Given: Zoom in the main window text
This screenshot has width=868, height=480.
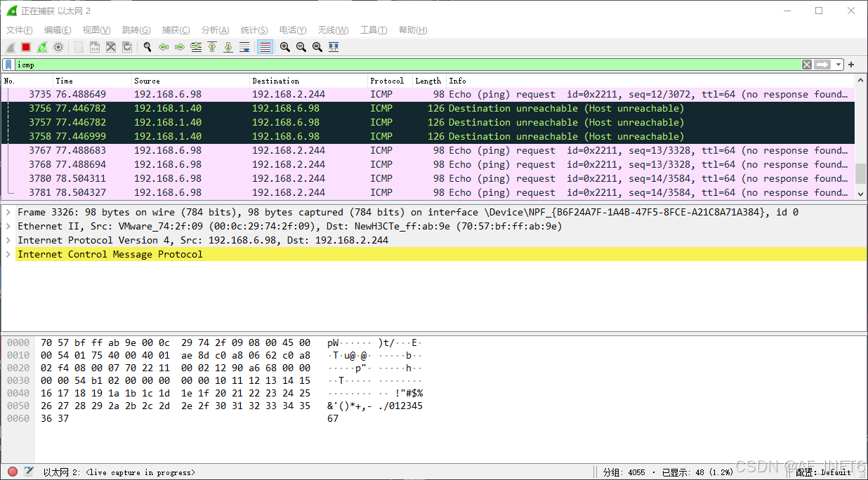Looking at the screenshot, I should point(285,47).
